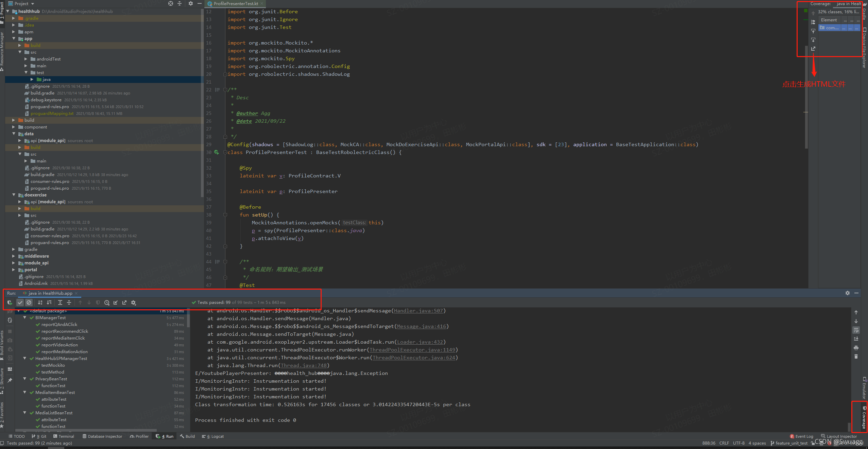The height and width of the screenshot is (449, 868).
Task: Rerun tests with the green run icon
Action: pos(10,303)
